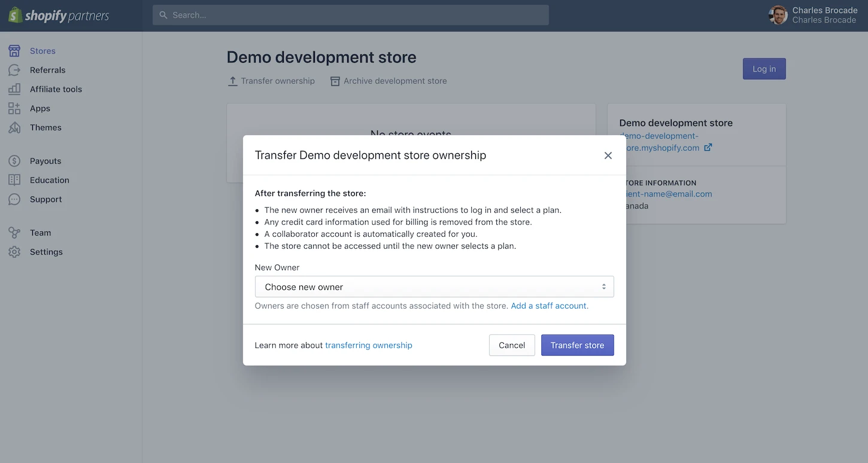
Task: Go to Support page
Action: pyautogui.click(x=46, y=199)
